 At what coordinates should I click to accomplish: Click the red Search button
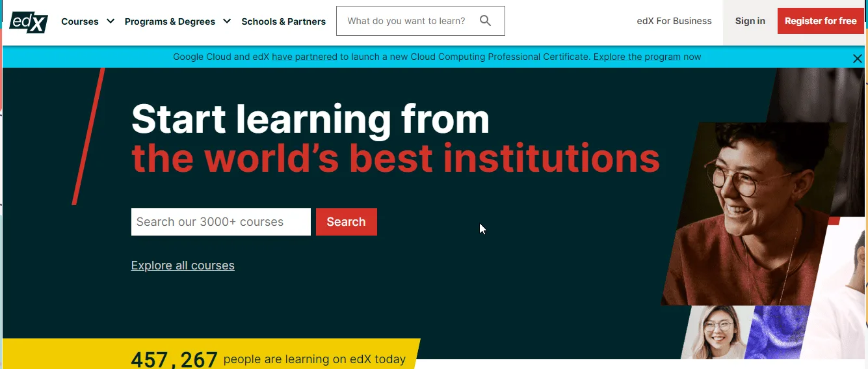(346, 222)
